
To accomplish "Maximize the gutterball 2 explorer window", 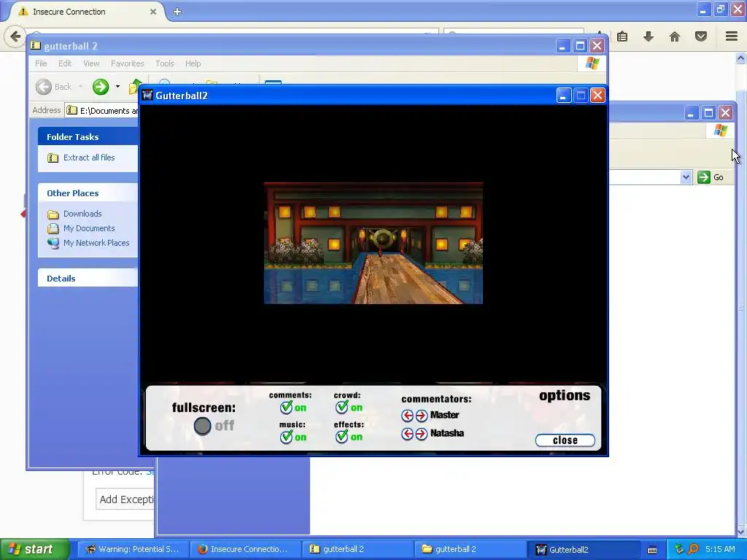I will pos(580,46).
